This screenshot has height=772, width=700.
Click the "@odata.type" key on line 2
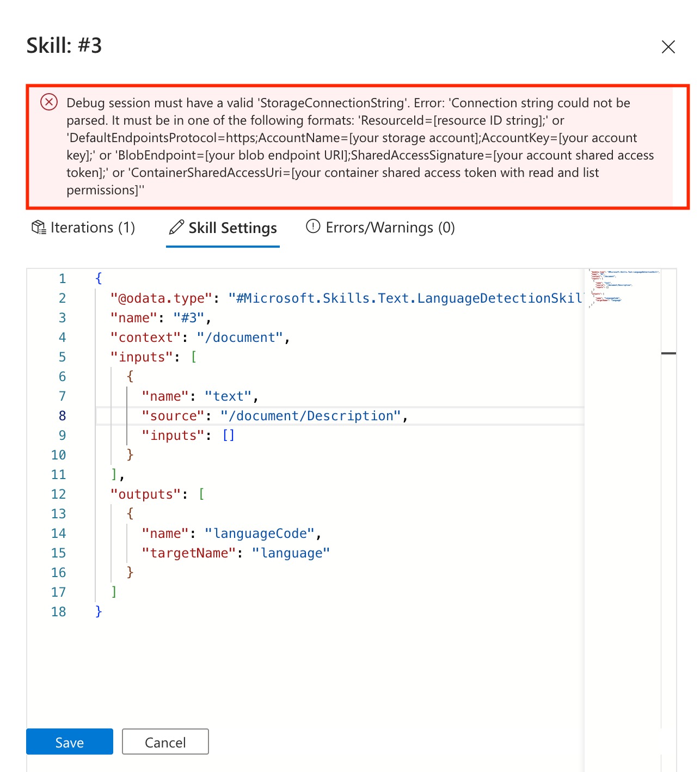[x=161, y=298]
